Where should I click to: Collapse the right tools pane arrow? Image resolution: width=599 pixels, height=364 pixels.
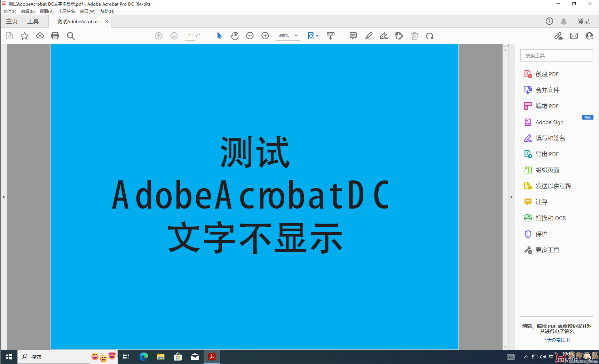click(511, 197)
